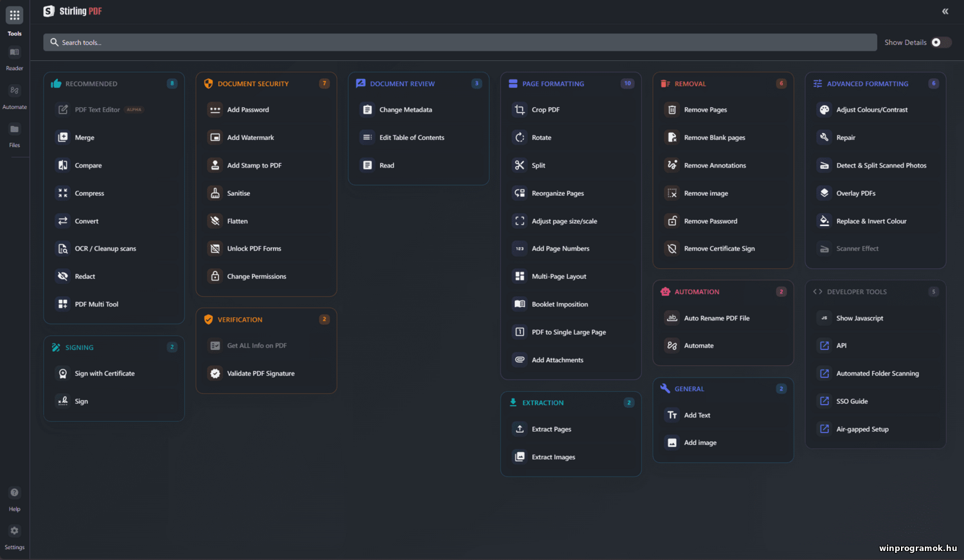Image resolution: width=964 pixels, height=560 pixels.
Task: Open the Remove Password icon
Action: pos(672,221)
